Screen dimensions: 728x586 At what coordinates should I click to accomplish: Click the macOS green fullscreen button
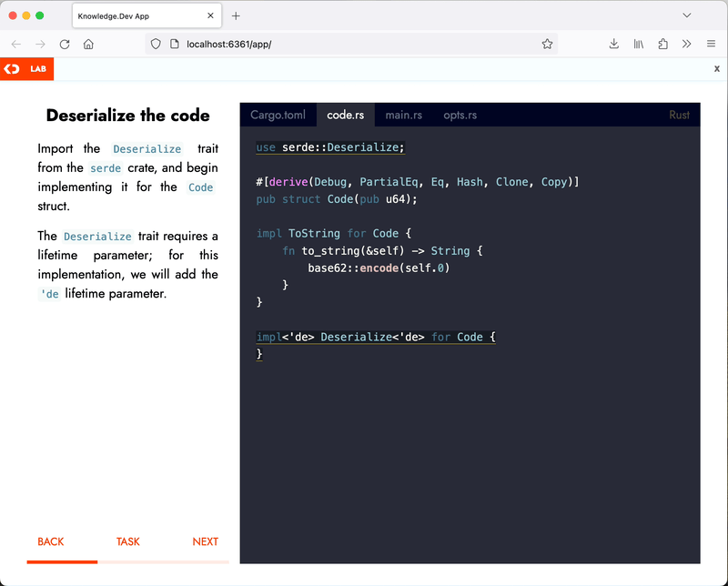coord(40,15)
